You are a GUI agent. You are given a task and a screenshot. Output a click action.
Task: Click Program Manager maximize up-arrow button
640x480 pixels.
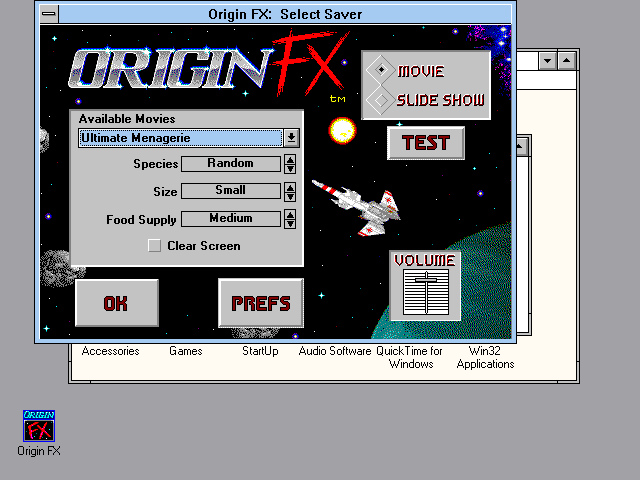567,61
